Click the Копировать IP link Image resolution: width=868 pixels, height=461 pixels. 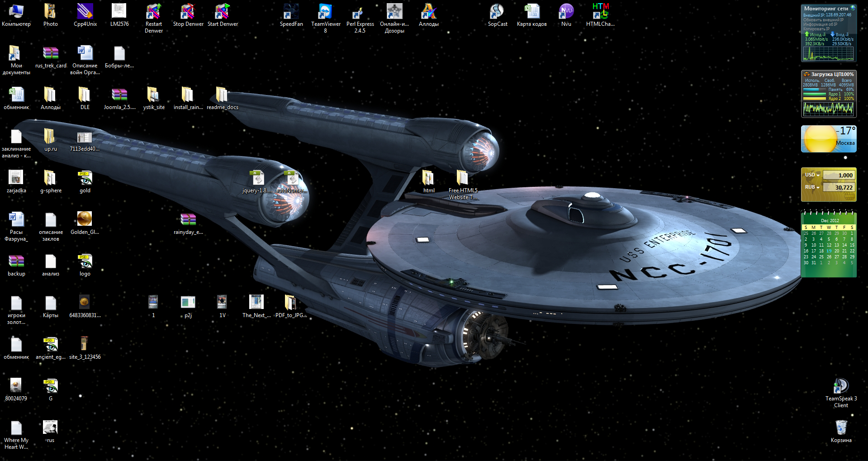click(816, 29)
